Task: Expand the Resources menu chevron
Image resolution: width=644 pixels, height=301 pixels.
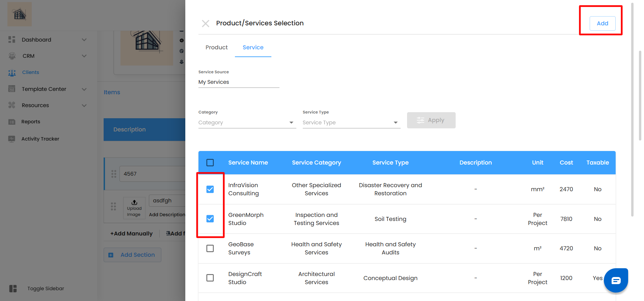Action: click(84, 105)
